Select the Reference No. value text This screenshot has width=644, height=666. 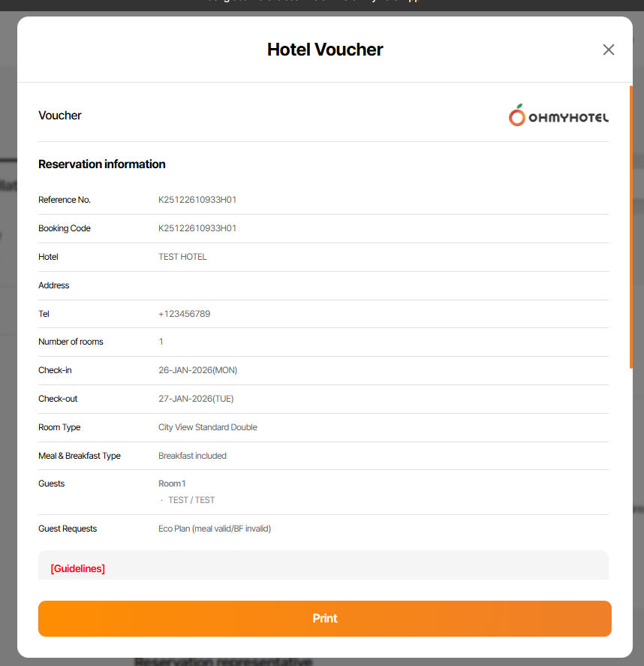pos(197,200)
